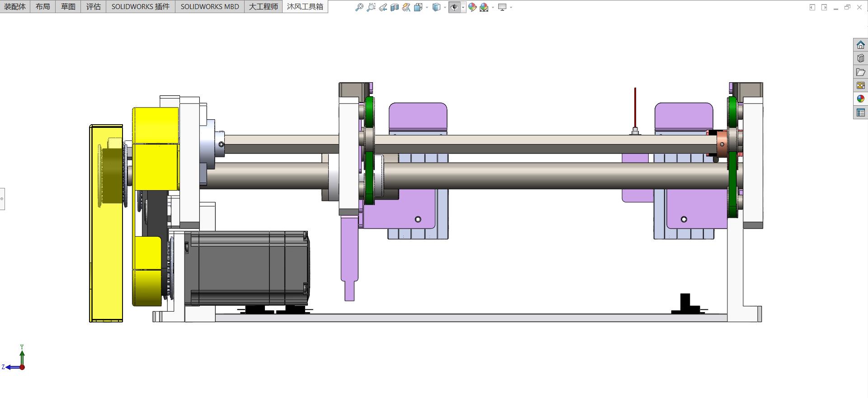Open the Display Style dropdown arrow
Screen dimensions: 868x398
click(445, 7)
